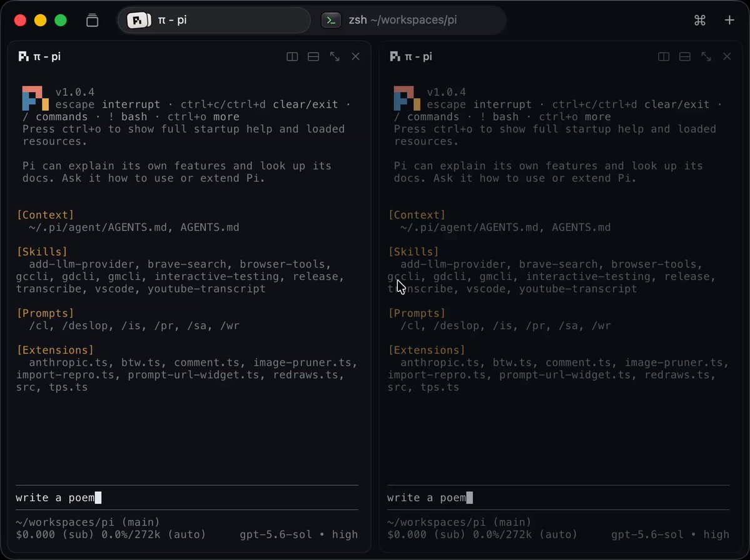Click "[Context]" heading in left pane

(x=46, y=215)
